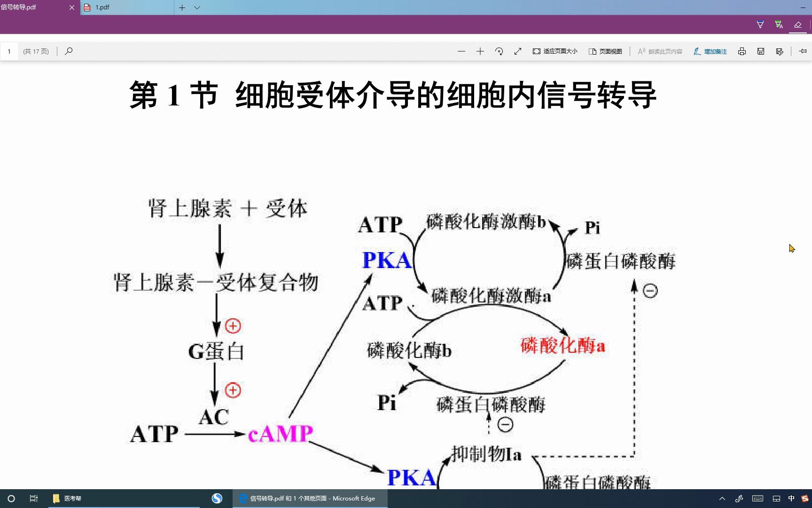Screen dimensions: 812x508
Task: Minimize the Edge window
Action: [x=803, y=8]
